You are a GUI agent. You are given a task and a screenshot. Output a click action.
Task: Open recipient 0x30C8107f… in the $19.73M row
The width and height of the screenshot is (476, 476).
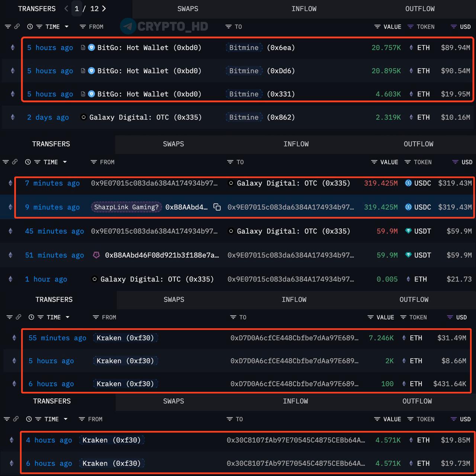click(296, 463)
